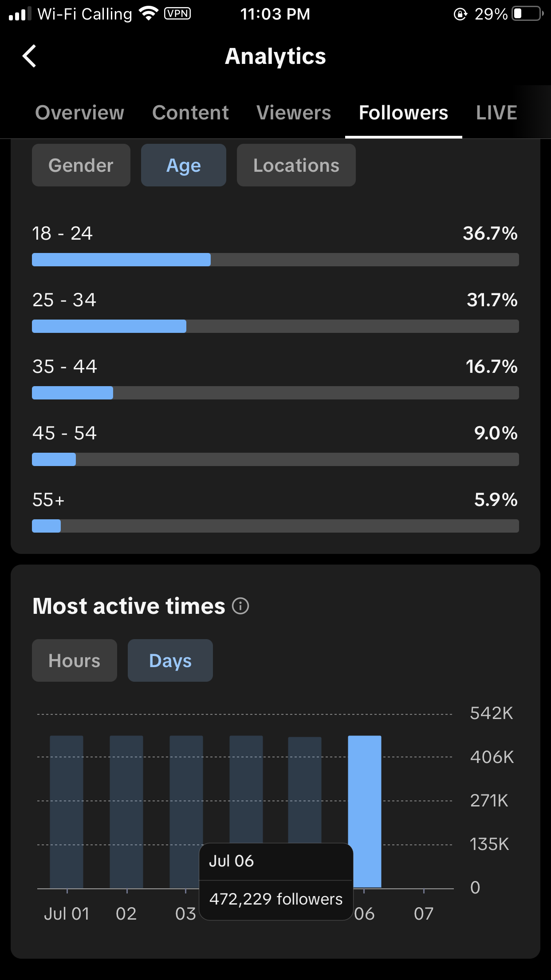Tap the 18 - 24 age progress bar
This screenshot has height=980, width=551.
tap(275, 260)
